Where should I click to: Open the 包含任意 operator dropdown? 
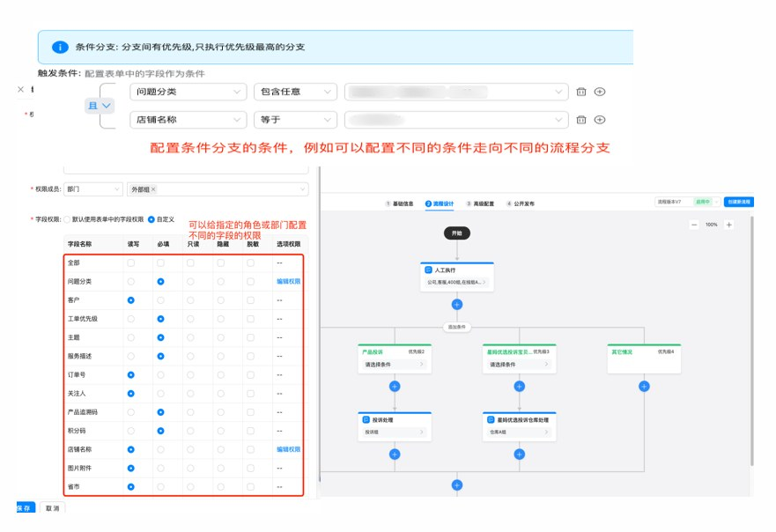pyautogui.click(x=294, y=92)
